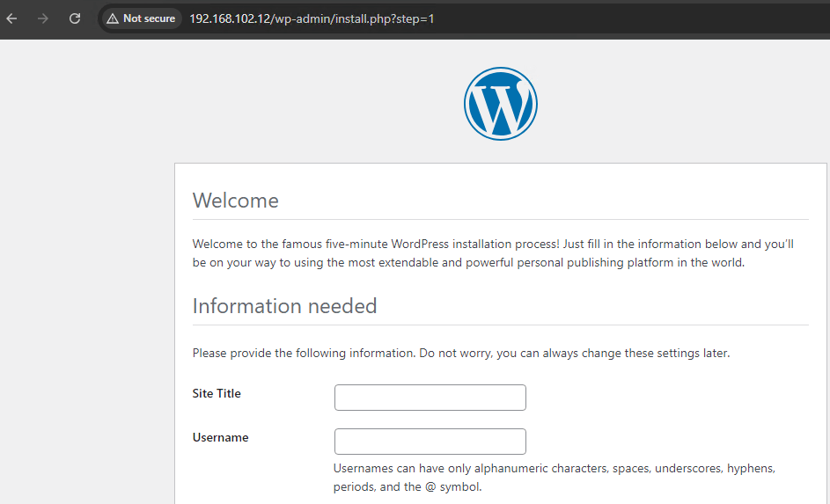830x504 pixels.
Task: Click the username allowed characters hint
Action: click(554, 469)
